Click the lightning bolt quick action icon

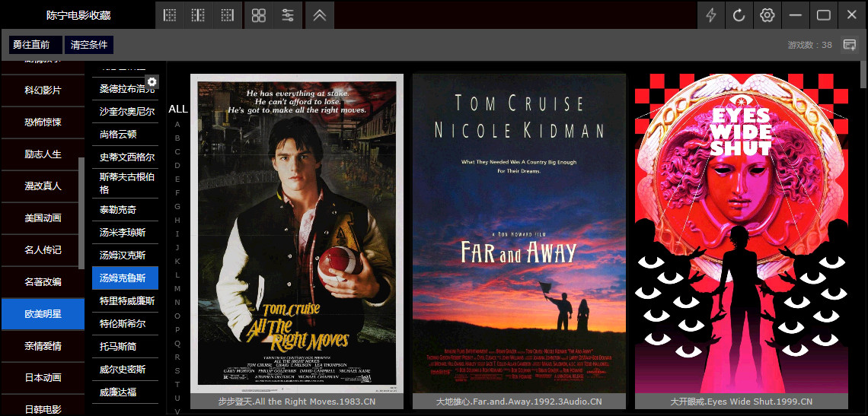tap(711, 15)
